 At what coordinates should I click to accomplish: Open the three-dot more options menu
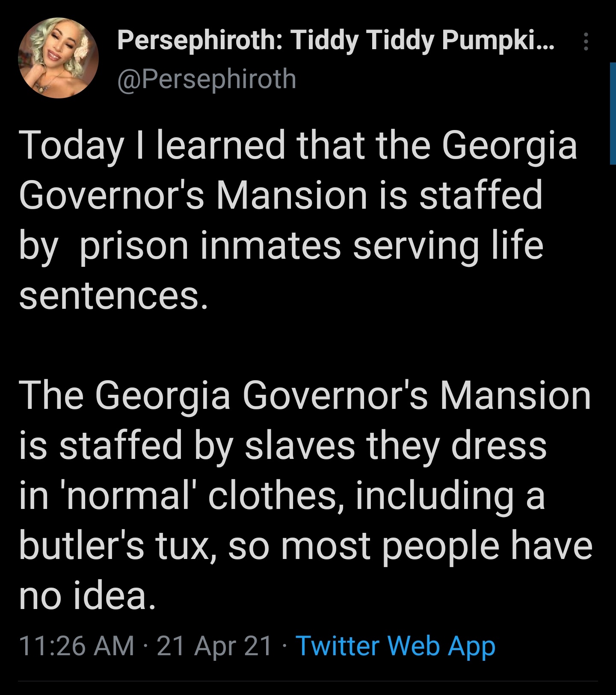(x=586, y=42)
